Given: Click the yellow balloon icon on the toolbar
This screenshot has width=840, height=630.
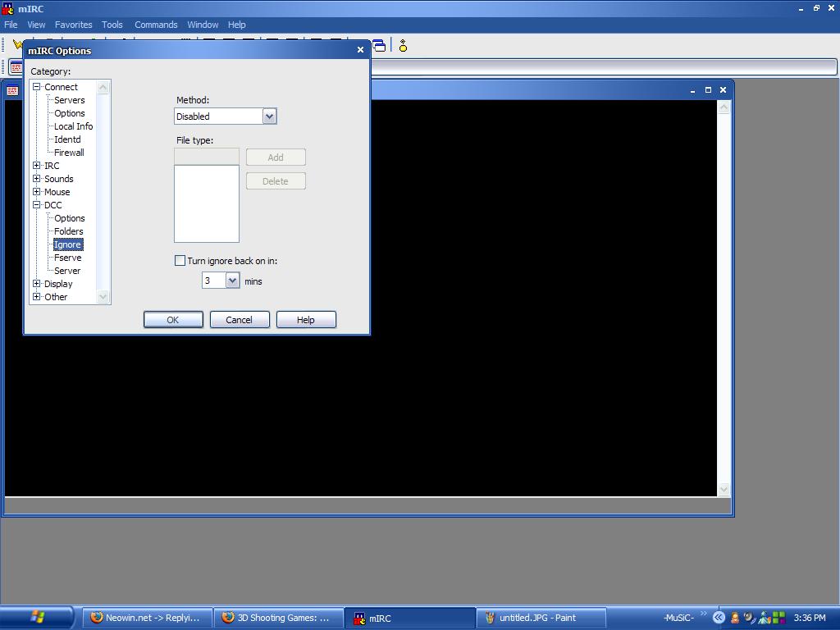Looking at the screenshot, I should click(403, 47).
